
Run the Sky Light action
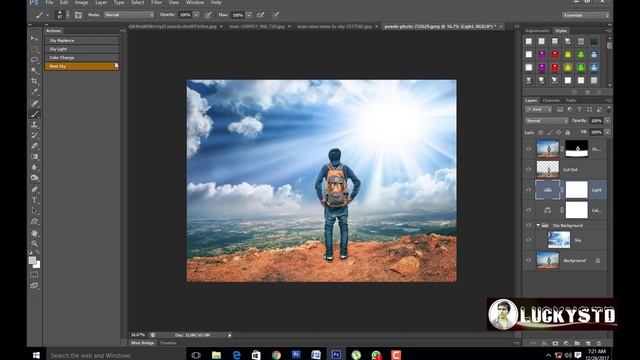[82, 49]
